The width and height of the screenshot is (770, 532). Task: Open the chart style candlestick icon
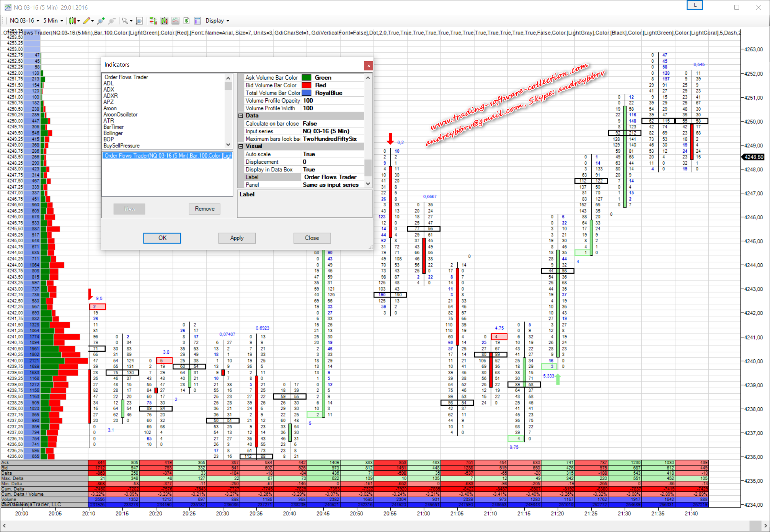[x=72, y=21]
